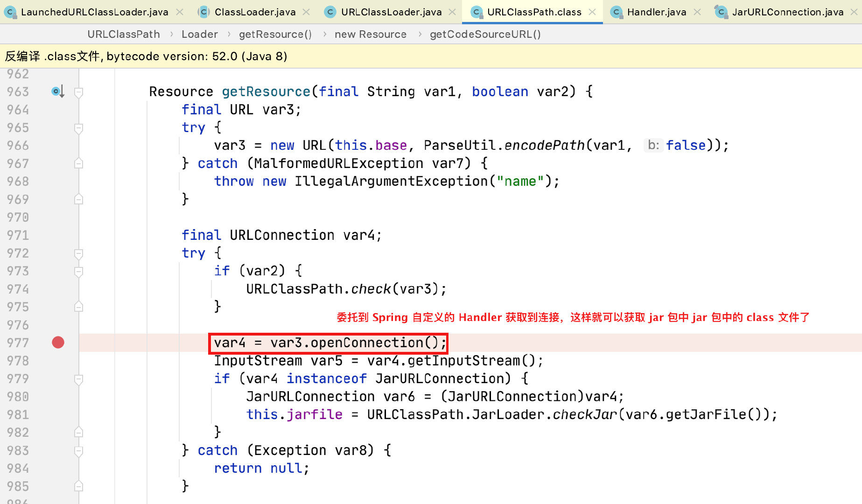
Task: Place cursor on var3.openConnection() statement
Action: click(329, 343)
